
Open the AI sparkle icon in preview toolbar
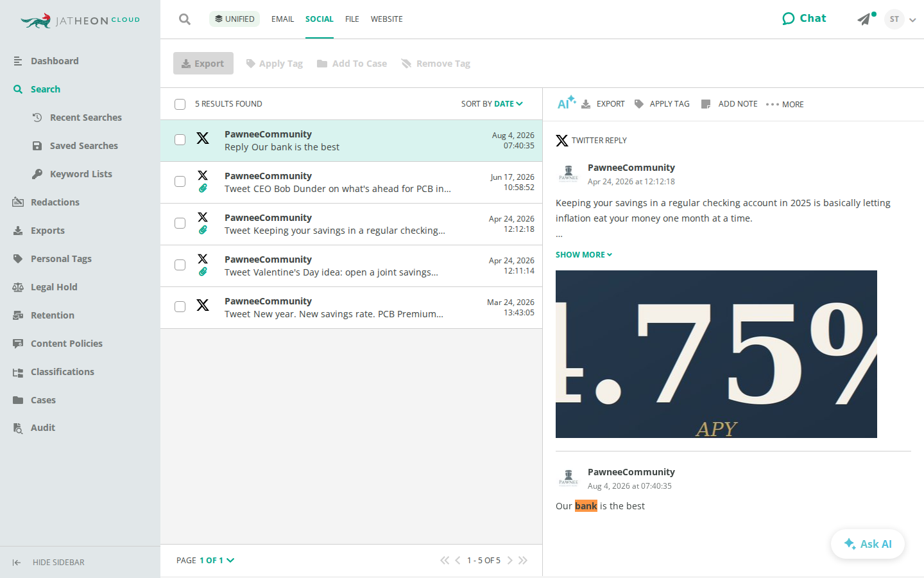tap(567, 103)
